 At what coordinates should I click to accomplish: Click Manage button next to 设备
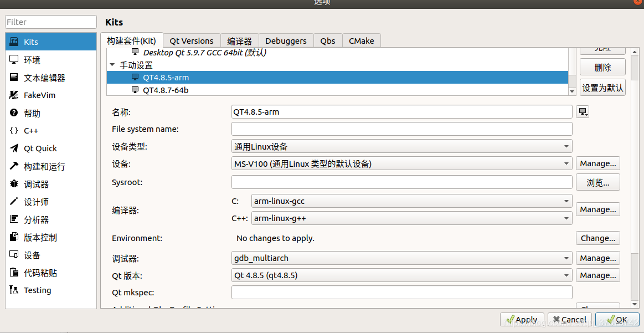tap(597, 163)
